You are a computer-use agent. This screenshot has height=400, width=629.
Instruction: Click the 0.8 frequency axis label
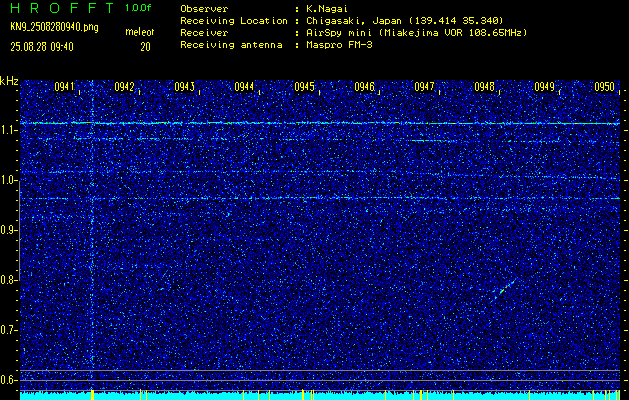(x=9, y=280)
